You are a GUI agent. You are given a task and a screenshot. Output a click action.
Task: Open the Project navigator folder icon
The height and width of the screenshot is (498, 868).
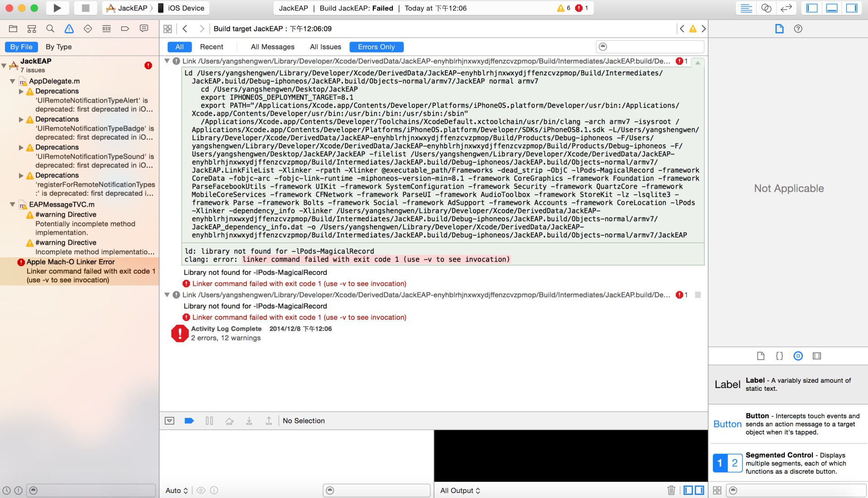tap(13, 28)
